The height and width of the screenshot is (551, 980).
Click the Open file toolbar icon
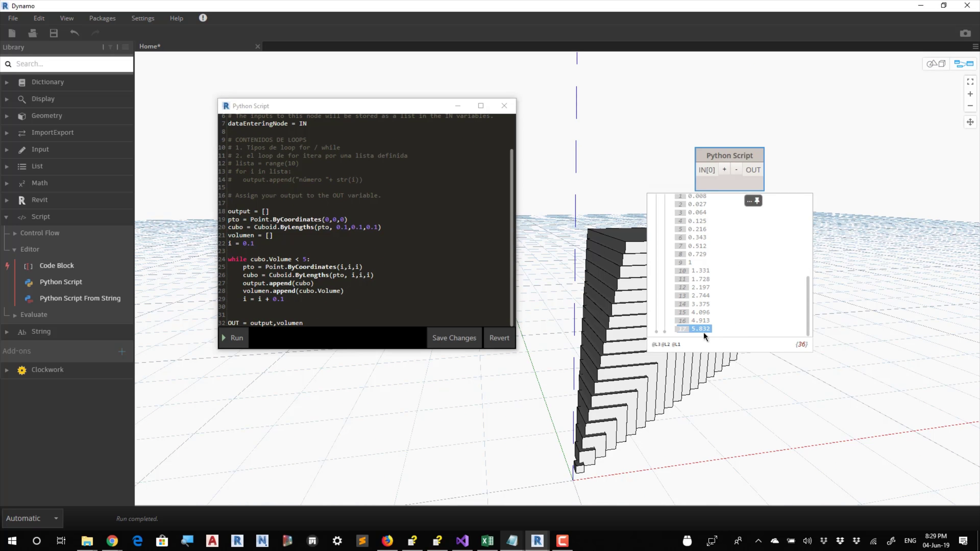click(32, 33)
